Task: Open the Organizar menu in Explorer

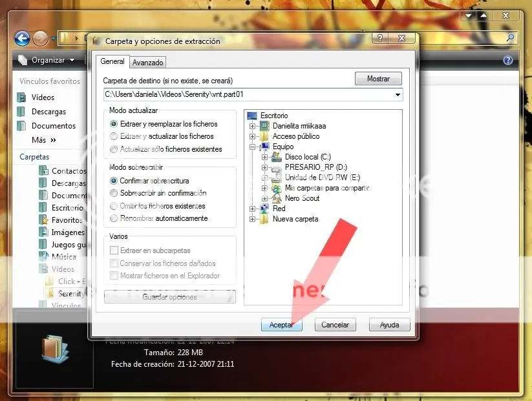Action: [x=46, y=60]
